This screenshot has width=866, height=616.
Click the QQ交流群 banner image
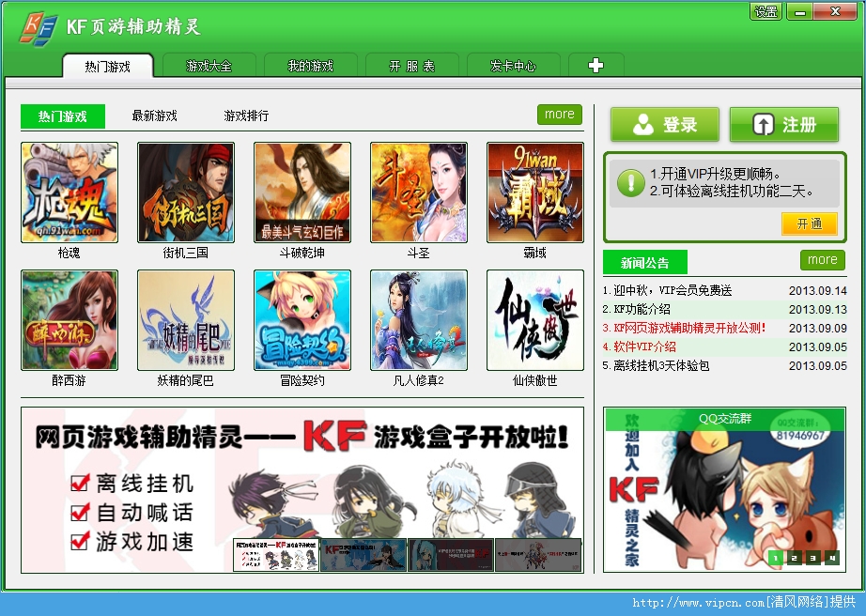click(x=724, y=489)
